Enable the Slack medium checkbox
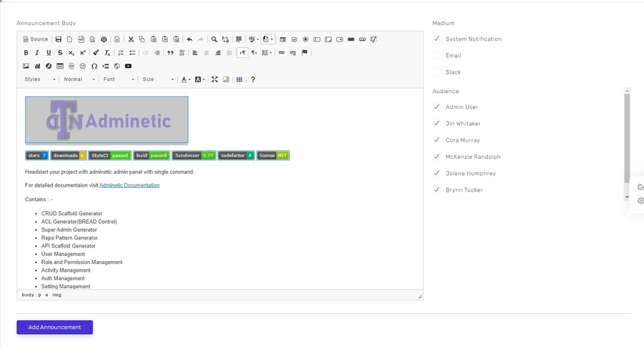Viewport: 644px width, 349px height. 436,72
